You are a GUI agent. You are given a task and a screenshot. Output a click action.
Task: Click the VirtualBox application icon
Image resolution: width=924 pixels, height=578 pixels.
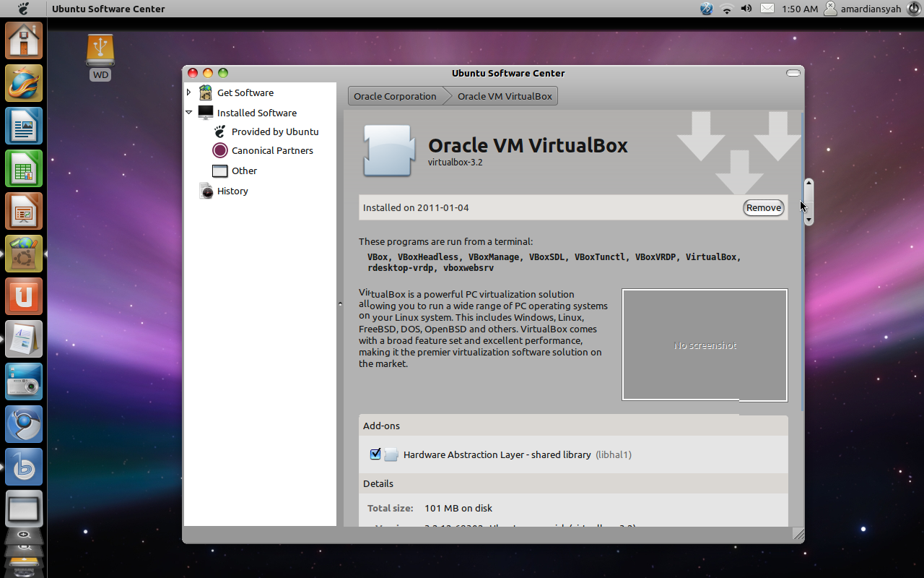(x=388, y=151)
